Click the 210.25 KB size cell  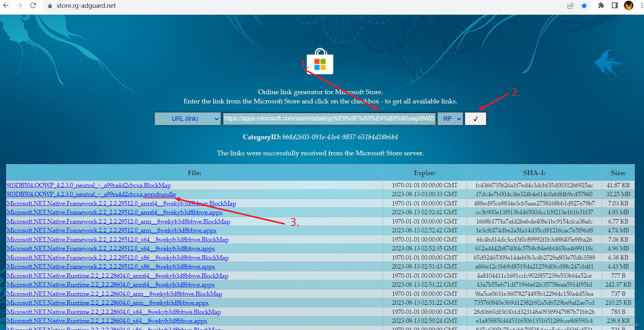(x=618, y=303)
